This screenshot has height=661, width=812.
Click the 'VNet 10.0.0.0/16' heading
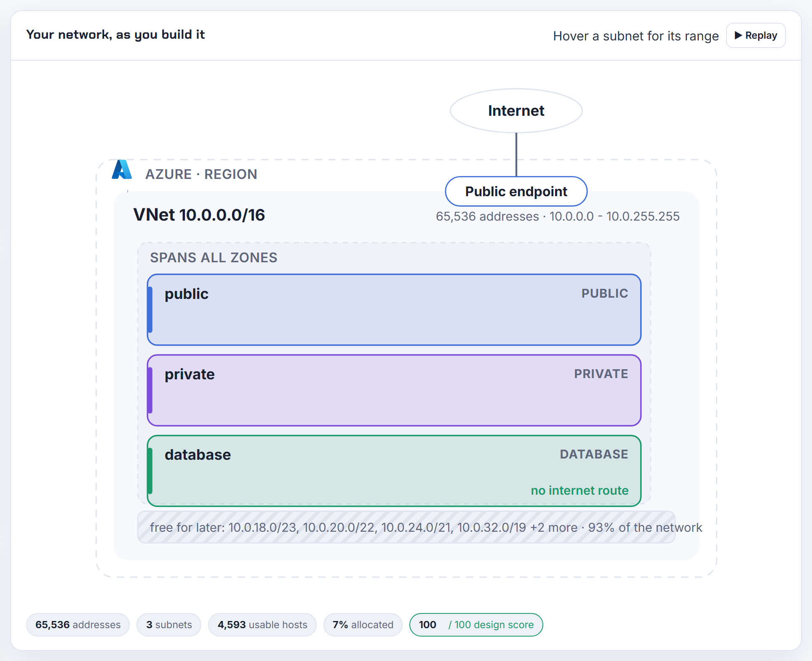tap(199, 215)
